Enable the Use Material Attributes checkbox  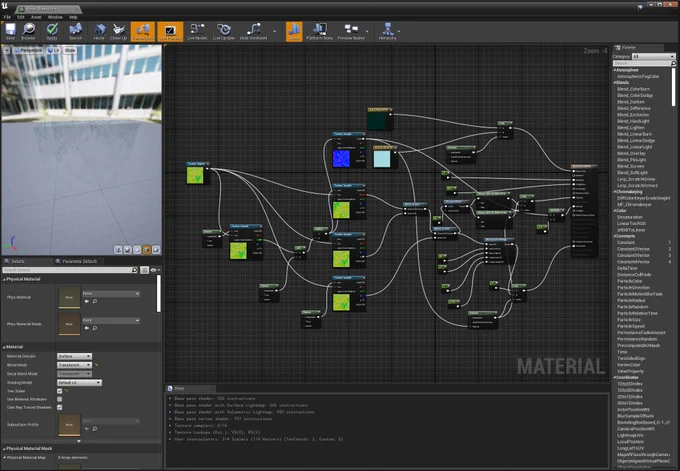click(59, 399)
